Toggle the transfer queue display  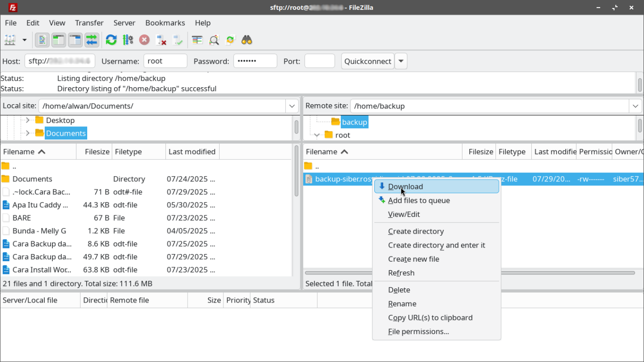[x=91, y=40]
